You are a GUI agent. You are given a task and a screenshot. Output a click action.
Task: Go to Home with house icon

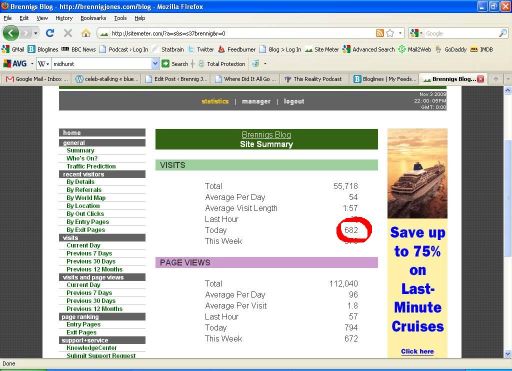[86, 33]
